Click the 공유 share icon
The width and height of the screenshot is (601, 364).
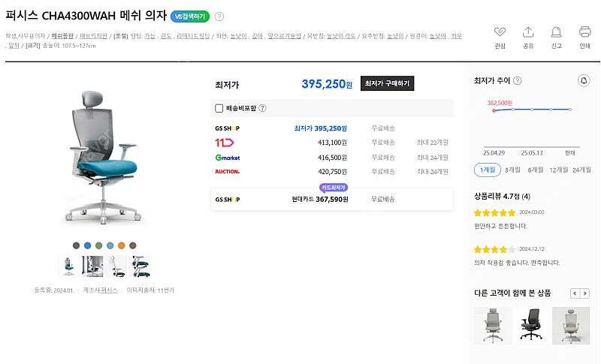pyautogui.click(x=528, y=32)
